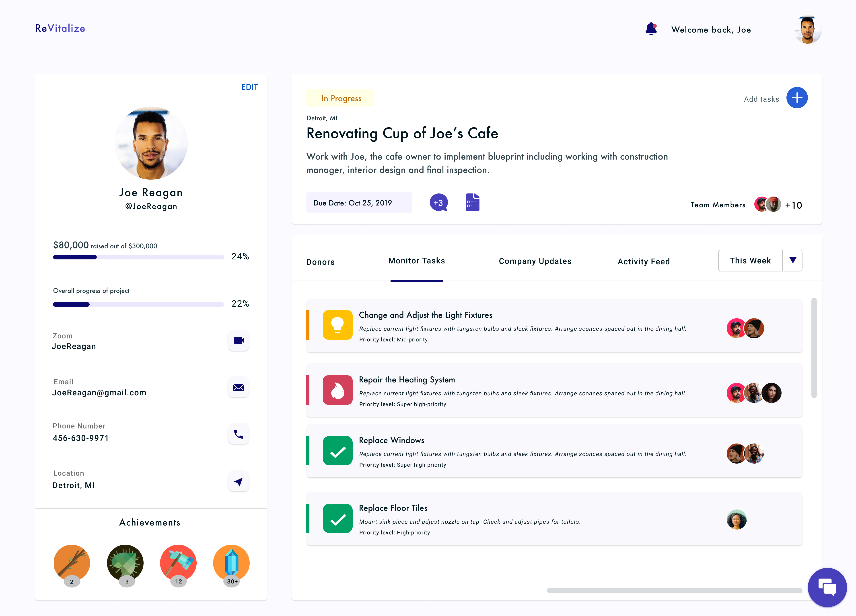
Task: View Team Members avatars
Action: [768, 204]
